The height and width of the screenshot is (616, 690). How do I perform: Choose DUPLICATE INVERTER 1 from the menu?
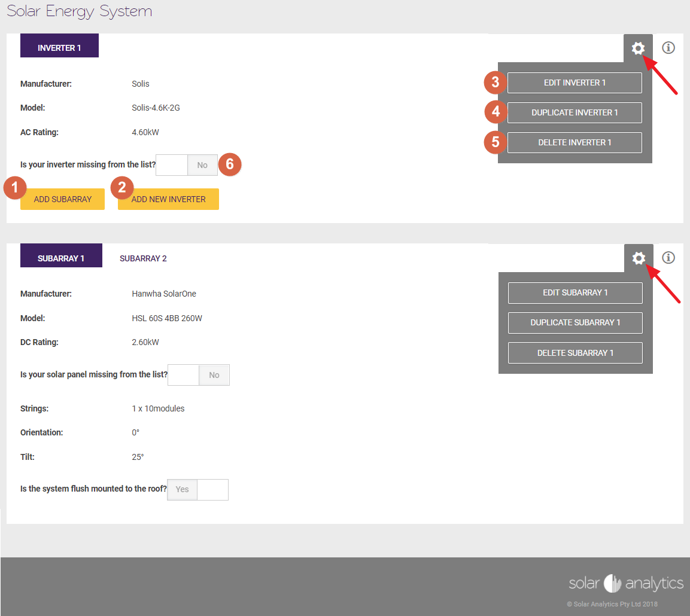[x=574, y=112]
